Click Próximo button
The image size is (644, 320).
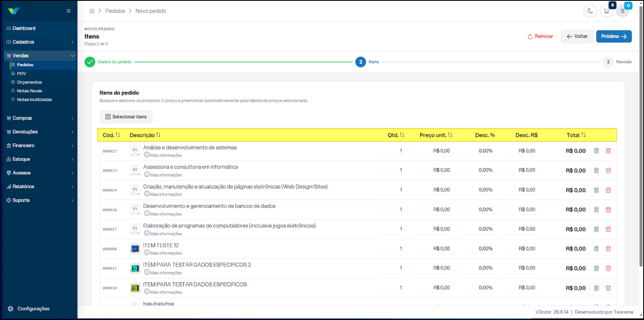tap(614, 36)
